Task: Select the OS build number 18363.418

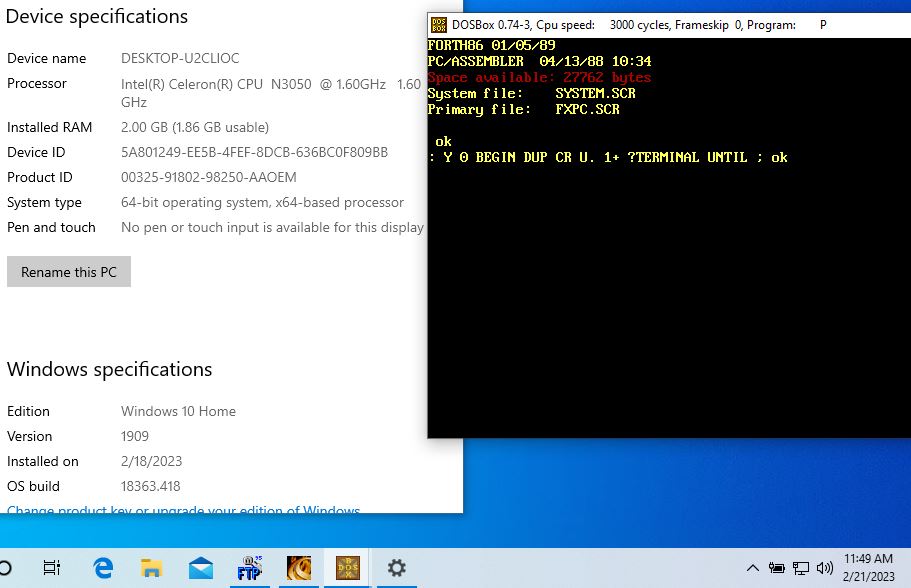Action: click(150, 487)
